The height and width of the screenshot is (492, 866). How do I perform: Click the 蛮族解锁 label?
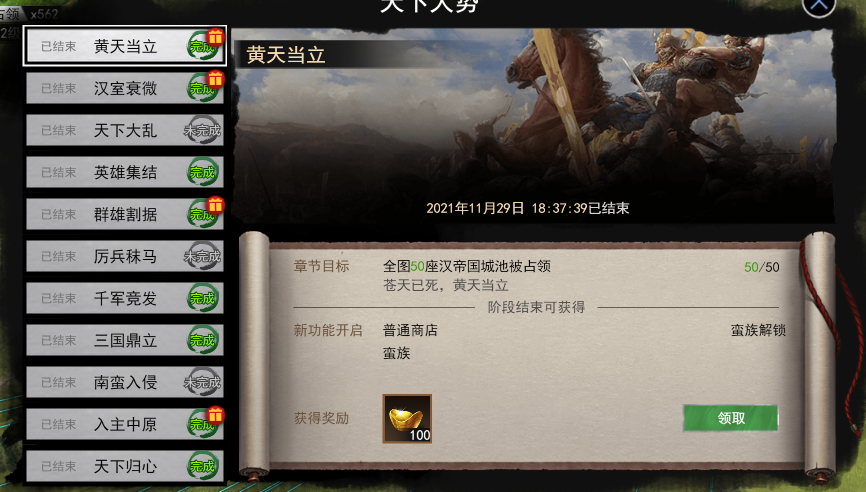point(758,330)
